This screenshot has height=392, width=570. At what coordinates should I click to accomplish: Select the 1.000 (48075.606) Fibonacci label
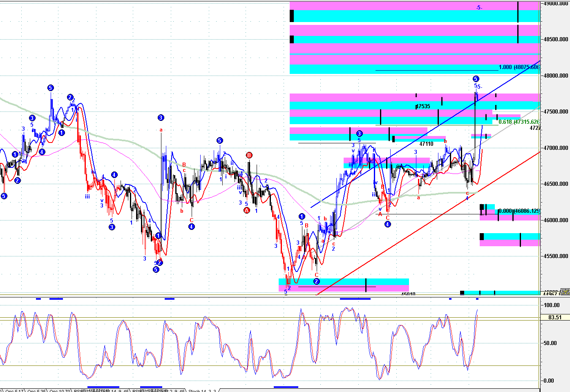(519, 67)
